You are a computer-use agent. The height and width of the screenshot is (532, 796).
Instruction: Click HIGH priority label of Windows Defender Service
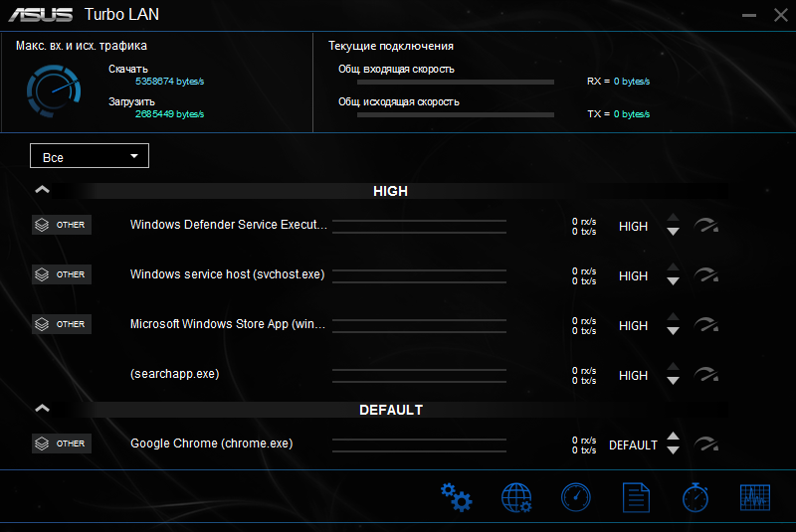pos(633,226)
